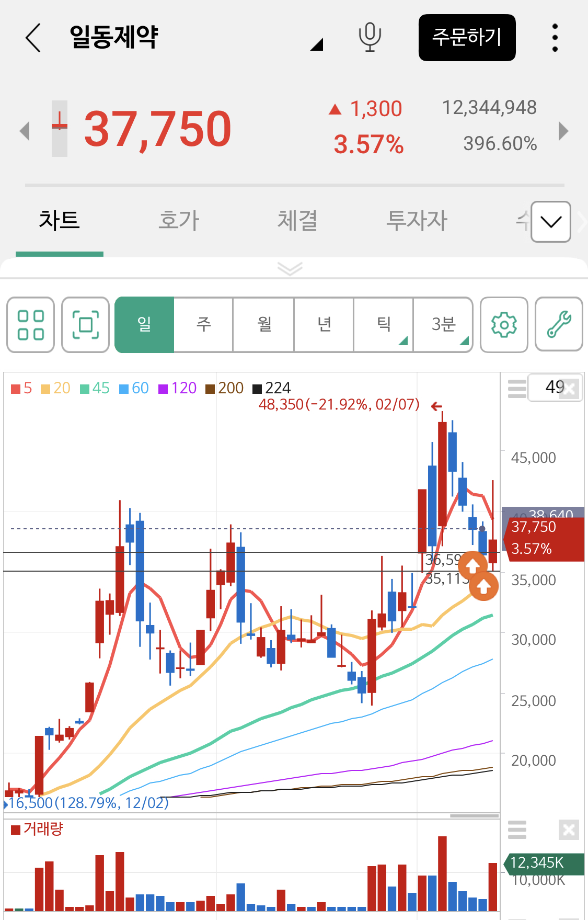Tap the red 37,750 current price tag
Screen dimensions: 588x920
(545, 538)
